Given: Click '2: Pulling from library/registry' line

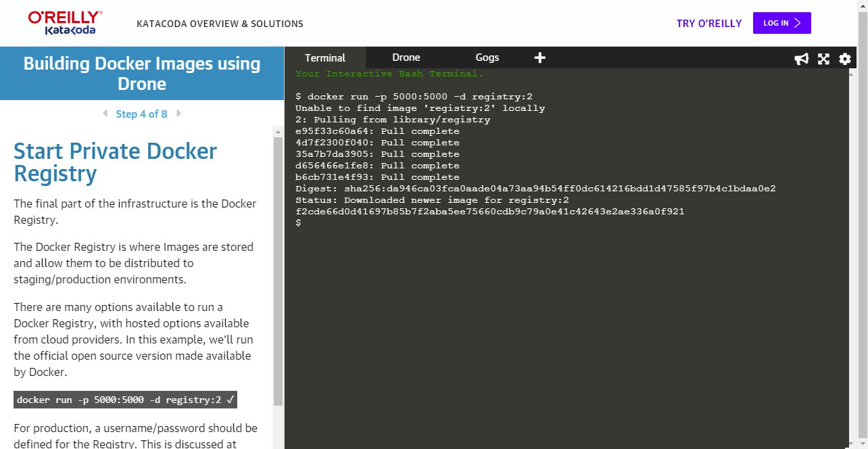Looking at the screenshot, I should pos(393,120).
